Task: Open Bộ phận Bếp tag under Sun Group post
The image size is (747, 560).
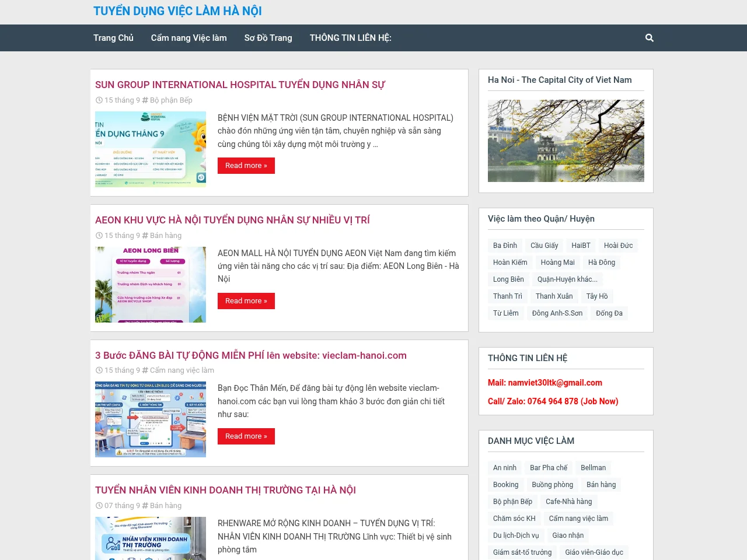Action: click(x=171, y=100)
